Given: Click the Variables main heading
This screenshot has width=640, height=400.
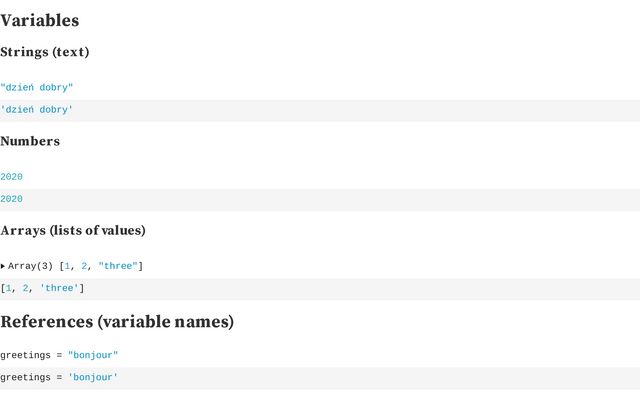Looking at the screenshot, I should [40, 20].
